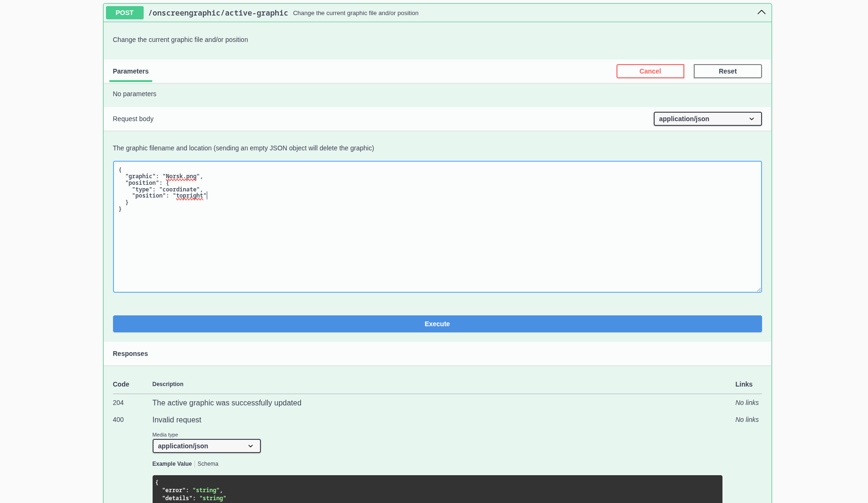Select the Parameters tab
The width and height of the screenshot is (868, 503).
[130, 71]
